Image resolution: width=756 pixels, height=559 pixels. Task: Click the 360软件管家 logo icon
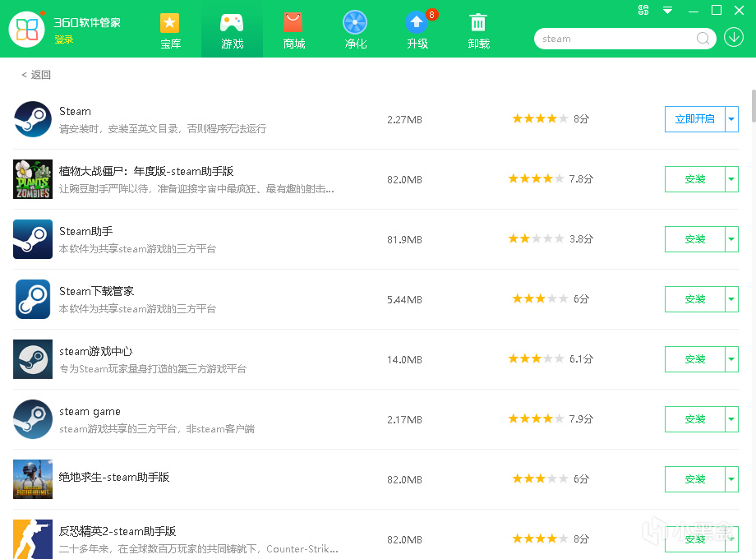[27, 30]
